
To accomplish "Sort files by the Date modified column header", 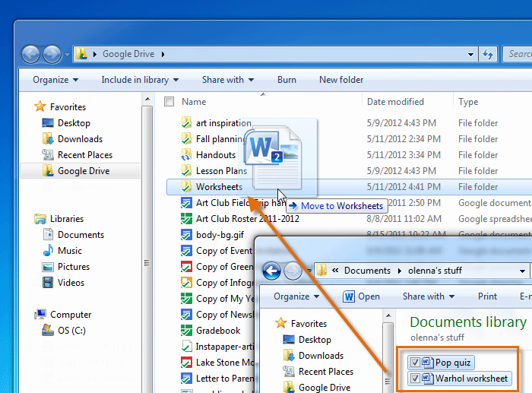I will click(x=395, y=102).
